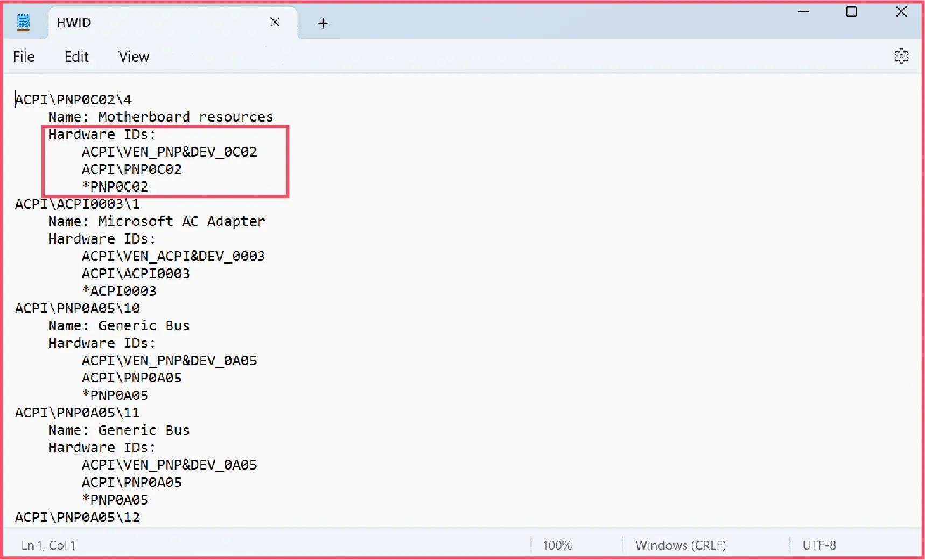Click the Notepad application icon
This screenshot has width=925, height=560.
pos(23,22)
